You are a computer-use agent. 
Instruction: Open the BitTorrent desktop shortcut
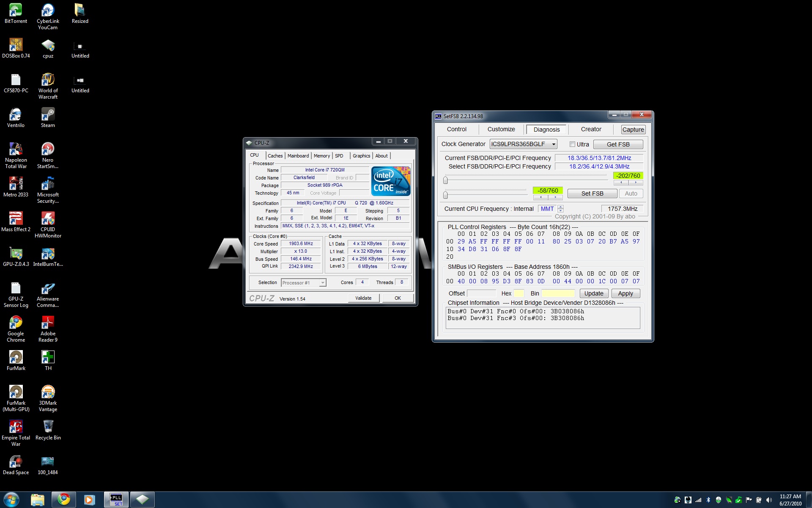coord(16,14)
